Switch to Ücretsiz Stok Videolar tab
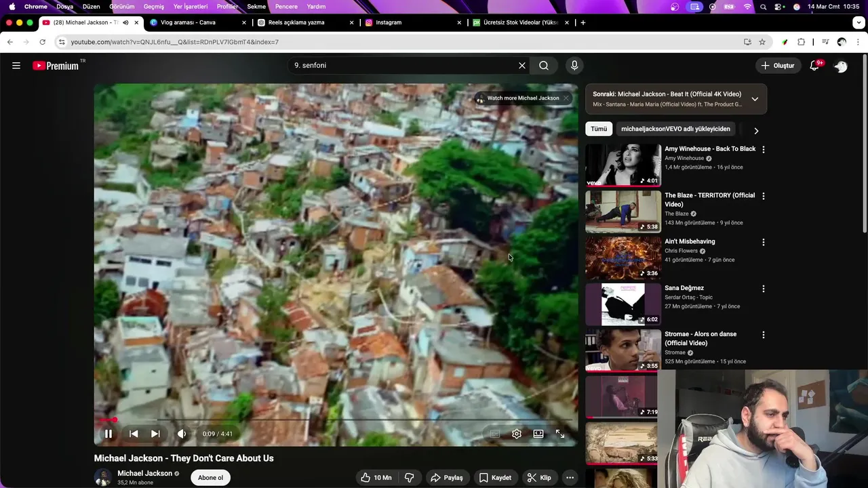The height and width of the screenshot is (488, 868). (520, 22)
